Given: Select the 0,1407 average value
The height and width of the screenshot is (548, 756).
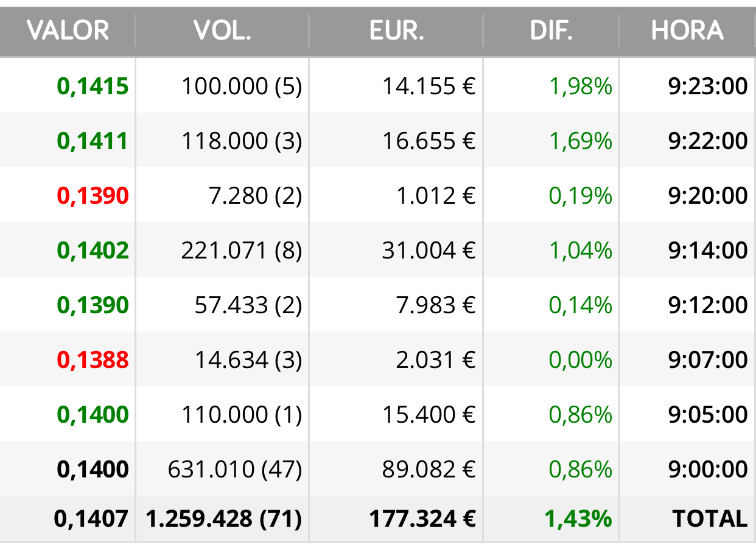Looking at the screenshot, I should coord(91,519).
